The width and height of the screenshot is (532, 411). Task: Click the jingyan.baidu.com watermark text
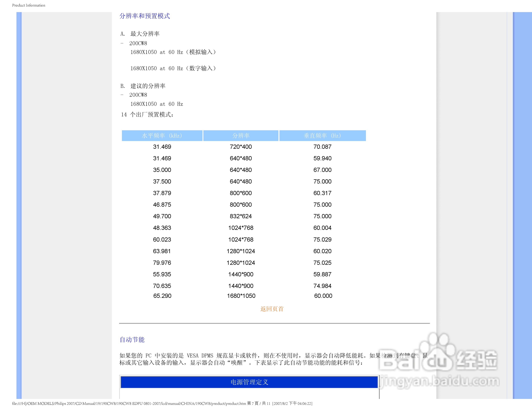point(440,381)
